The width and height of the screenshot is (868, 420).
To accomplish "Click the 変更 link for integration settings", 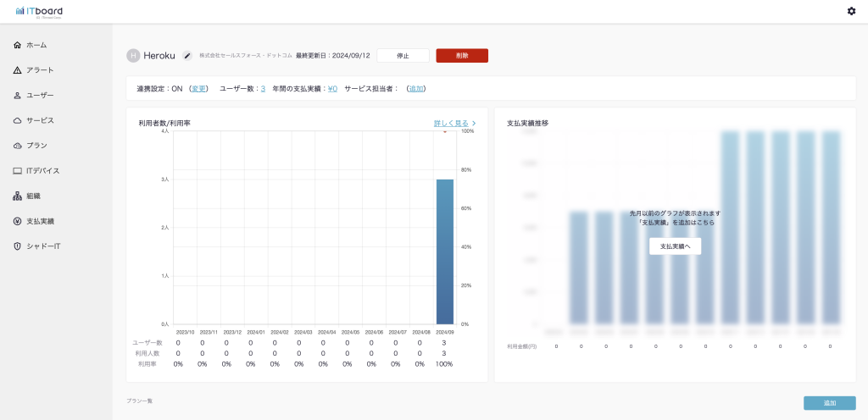I will pos(198,88).
